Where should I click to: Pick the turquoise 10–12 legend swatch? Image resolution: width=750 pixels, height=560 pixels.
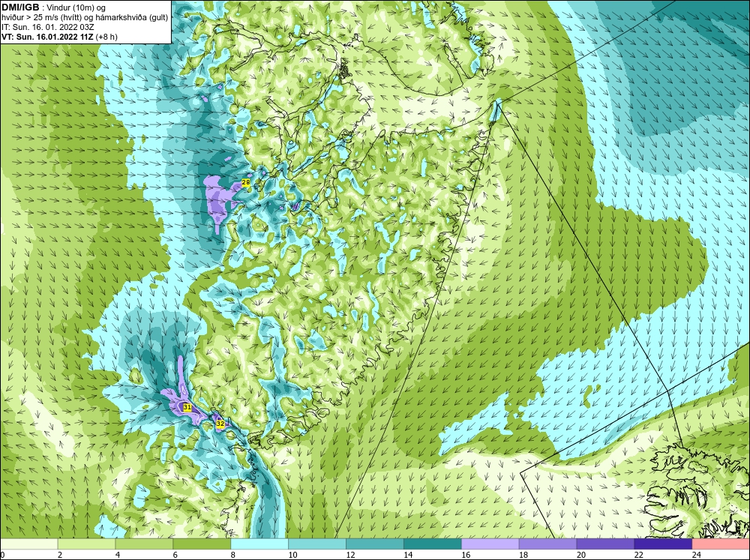pyautogui.click(x=317, y=544)
